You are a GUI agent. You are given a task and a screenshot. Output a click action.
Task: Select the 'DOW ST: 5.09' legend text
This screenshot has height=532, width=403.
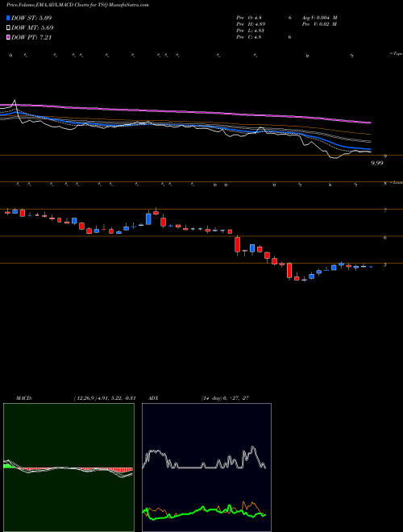point(31,18)
